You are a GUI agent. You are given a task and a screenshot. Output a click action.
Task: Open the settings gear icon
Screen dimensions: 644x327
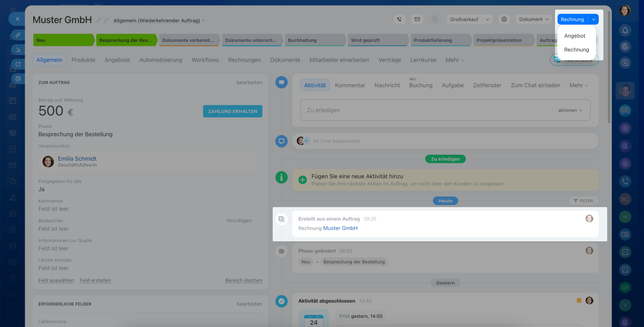[504, 19]
